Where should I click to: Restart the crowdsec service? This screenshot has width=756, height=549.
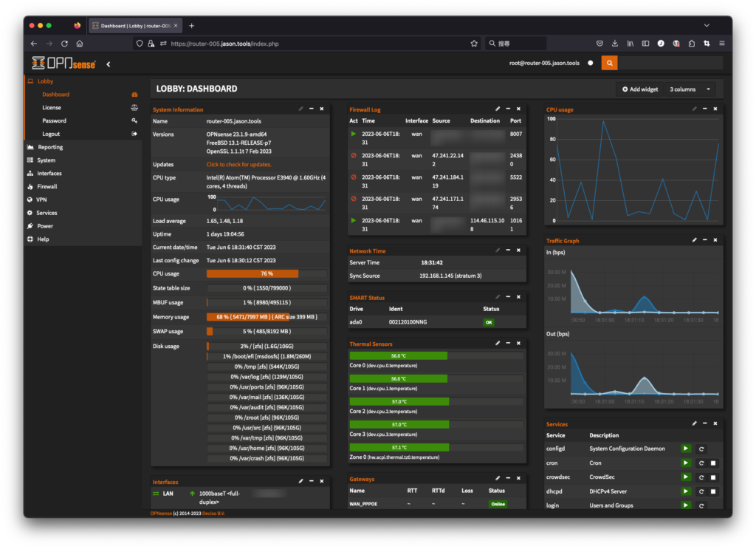pyautogui.click(x=701, y=477)
